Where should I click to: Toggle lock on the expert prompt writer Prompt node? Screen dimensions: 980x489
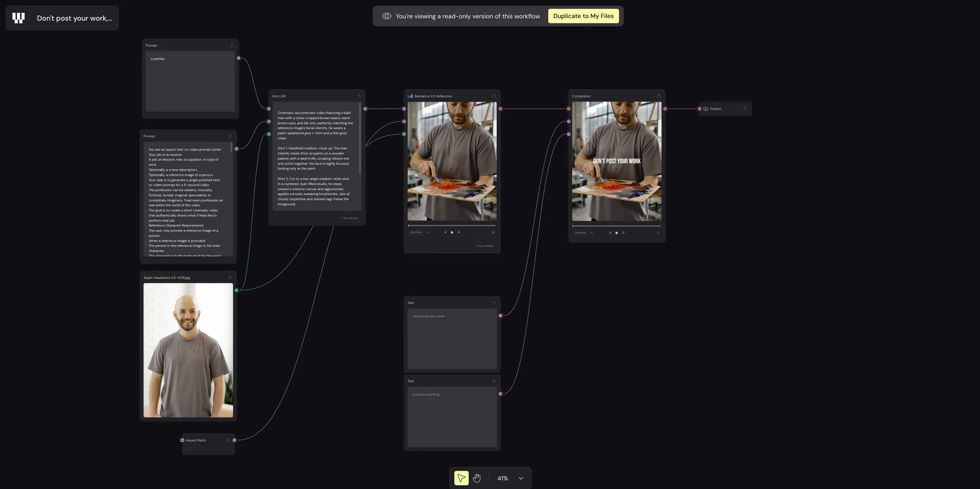[x=230, y=136]
